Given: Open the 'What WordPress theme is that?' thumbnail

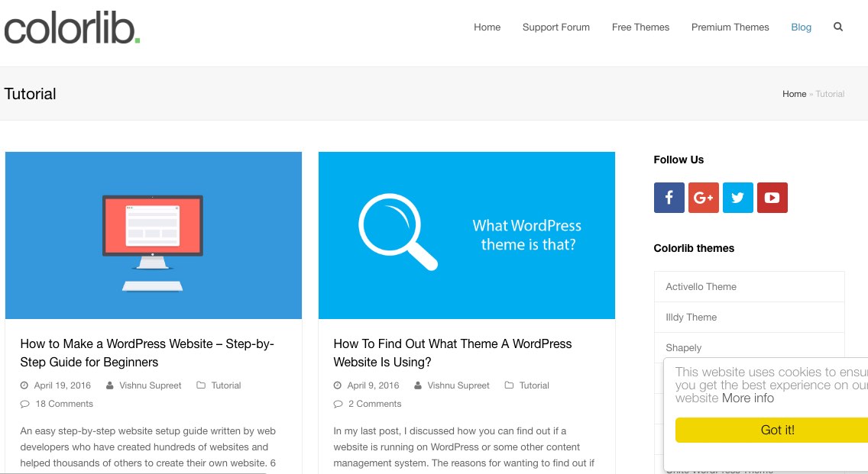Looking at the screenshot, I should 467,235.
